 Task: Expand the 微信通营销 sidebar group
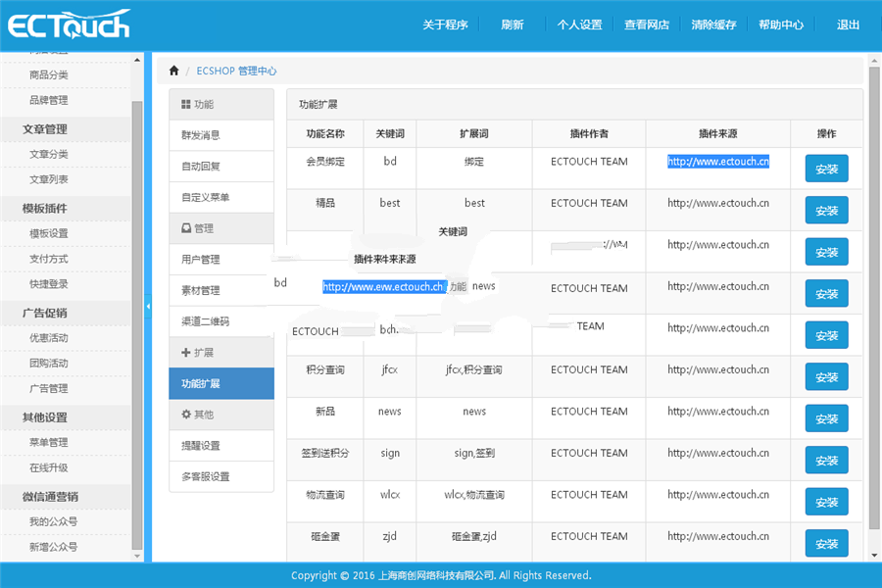51,496
